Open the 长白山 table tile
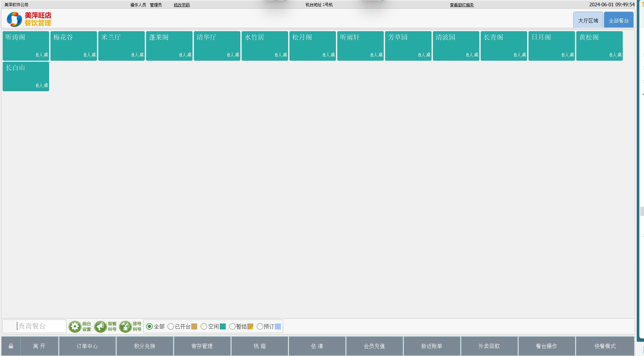 pos(26,76)
